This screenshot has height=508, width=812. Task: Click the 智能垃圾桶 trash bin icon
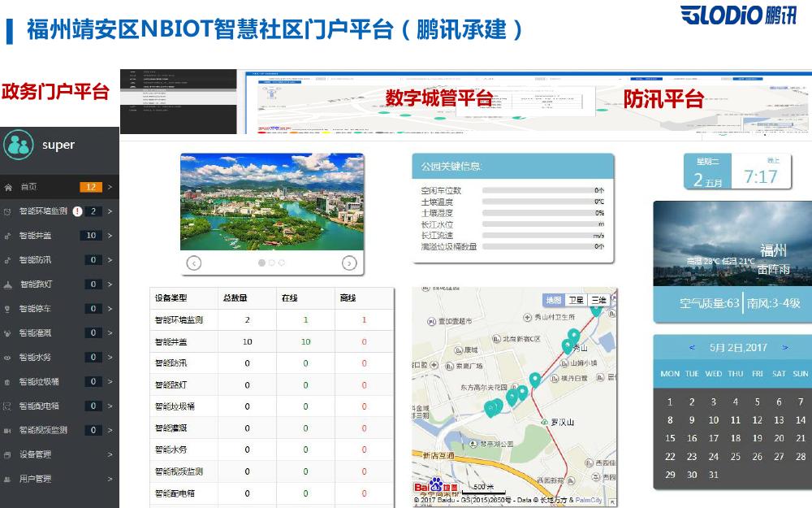point(7,381)
